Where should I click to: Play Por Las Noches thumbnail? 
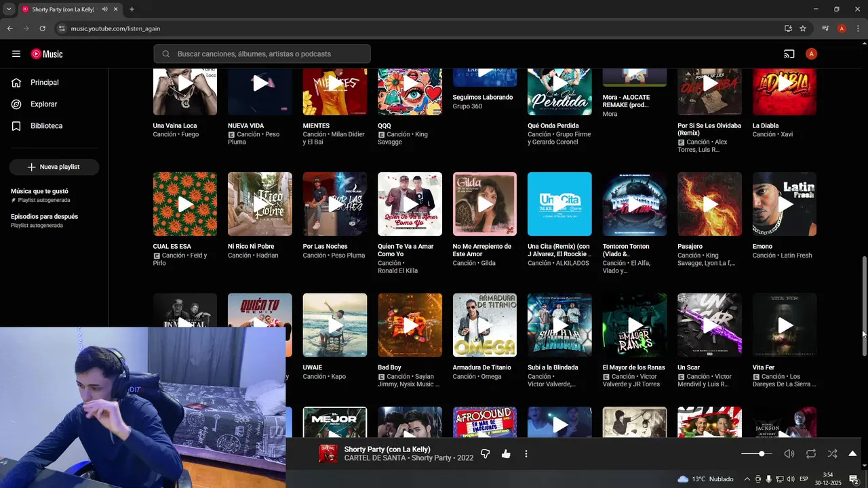pyautogui.click(x=335, y=204)
